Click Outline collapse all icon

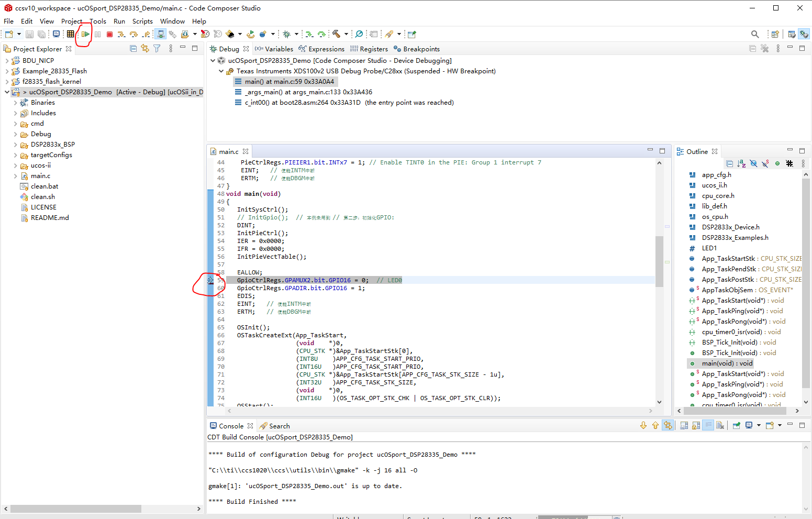729,164
